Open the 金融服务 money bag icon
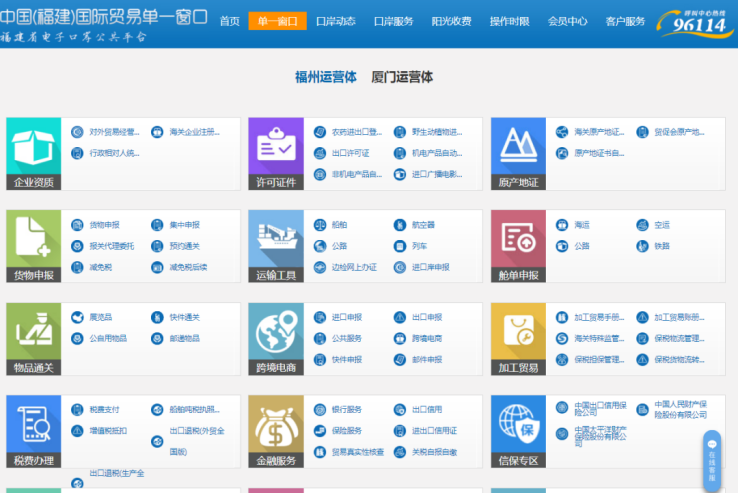738x493 pixels. click(275, 430)
